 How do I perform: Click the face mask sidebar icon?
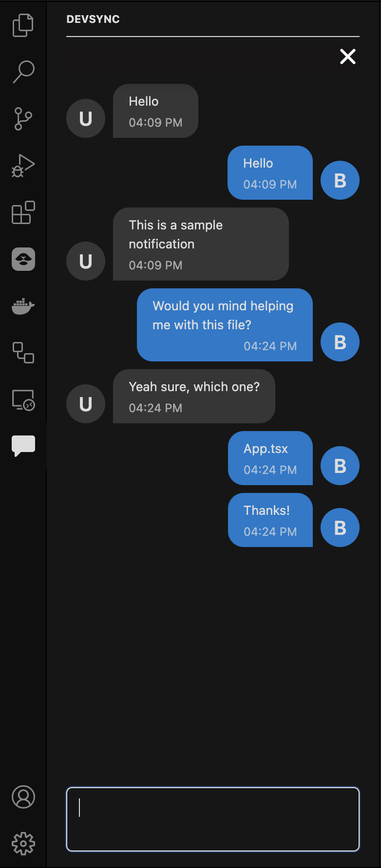click(23, 259)
